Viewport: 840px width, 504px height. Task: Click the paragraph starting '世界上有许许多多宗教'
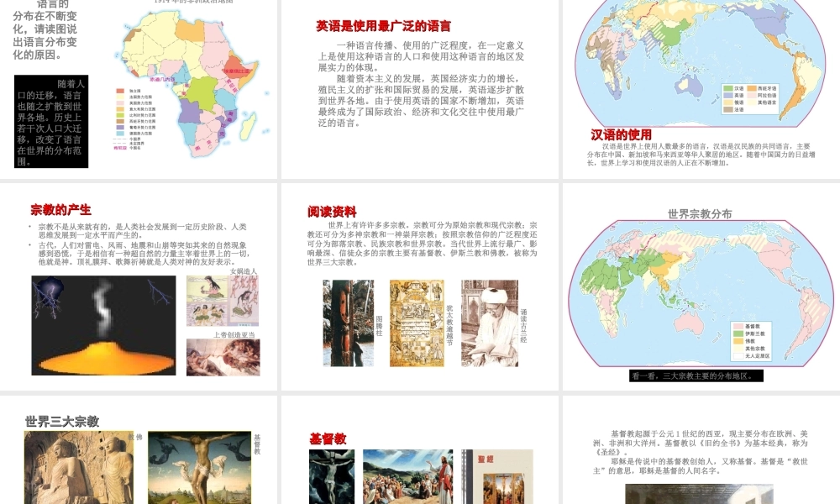pos(423,244)
